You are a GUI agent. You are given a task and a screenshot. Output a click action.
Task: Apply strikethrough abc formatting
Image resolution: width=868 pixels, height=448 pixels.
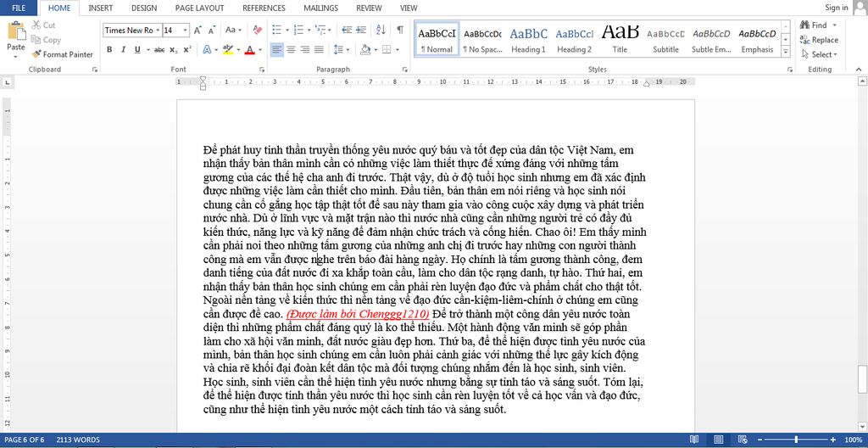(x=159, y=49)
